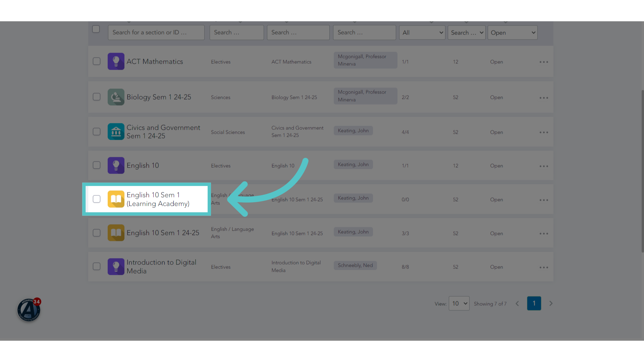The image size is (644, 362).
Task: Open the three-dots menu for Introduction to Digital Media
Action: [x=544, y=267]
